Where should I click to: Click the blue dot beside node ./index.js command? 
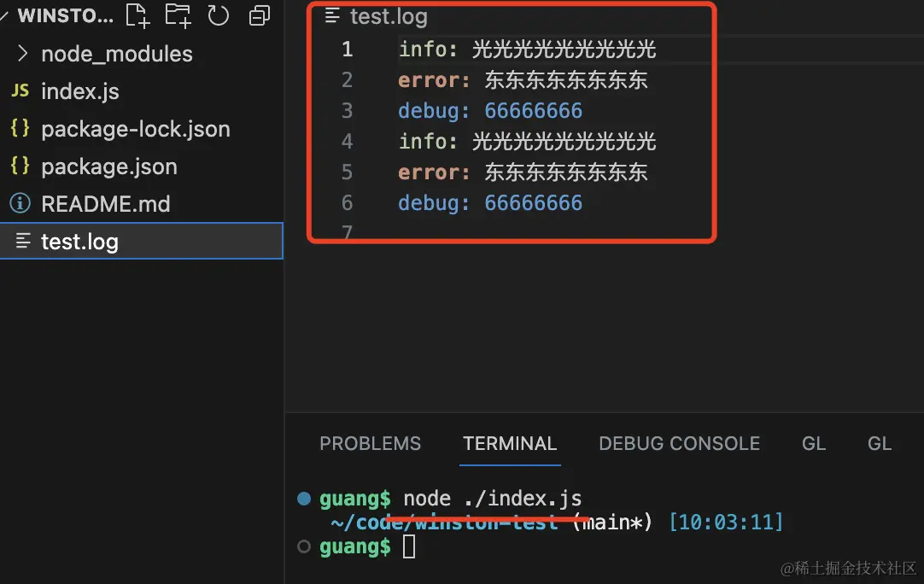[304, 499]
